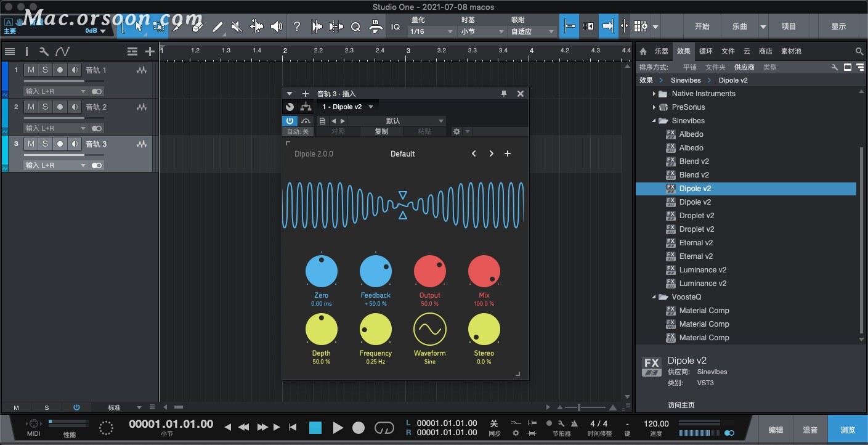Toggle Dipole plugin power bypass button
868x445 pixels.
pos(290,121)
